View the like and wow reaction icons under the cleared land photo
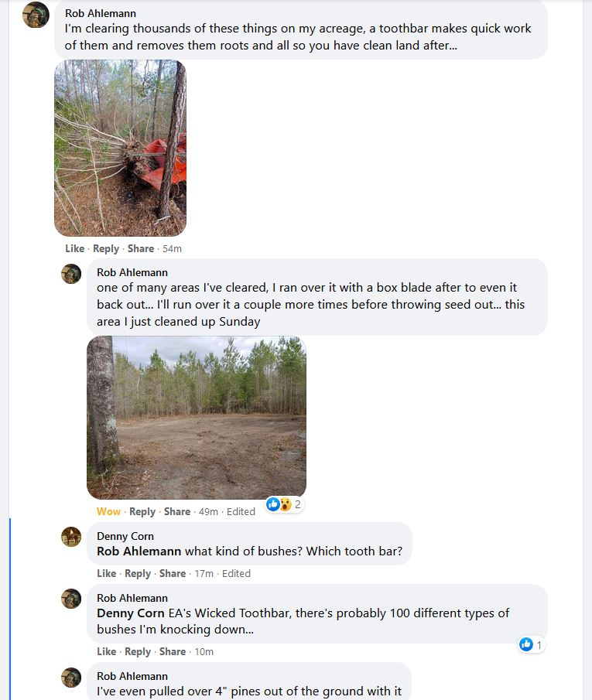Viewport: 592px width, 700px height. pos(279,504)
